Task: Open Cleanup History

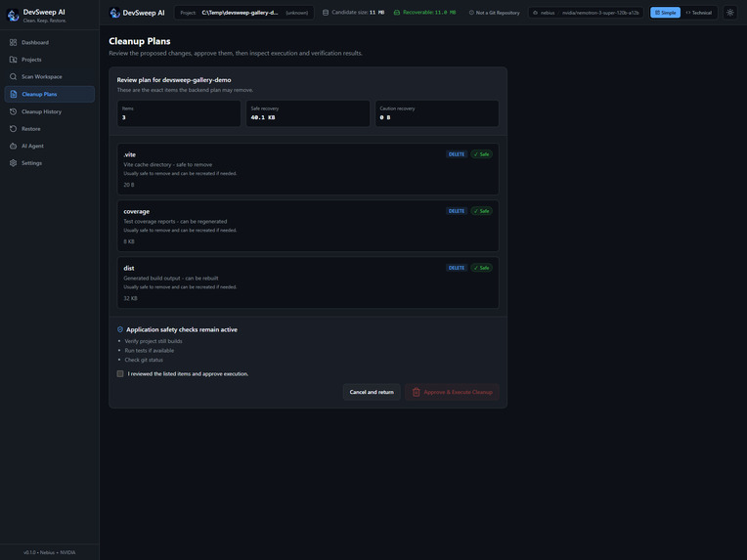Action: click(x=50, y=111)
